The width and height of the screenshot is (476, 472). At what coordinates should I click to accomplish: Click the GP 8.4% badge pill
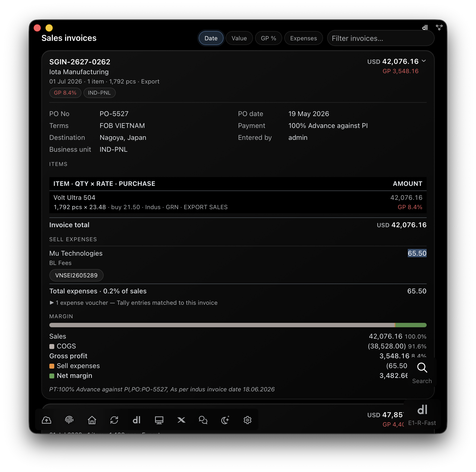[x=65, y=93]
